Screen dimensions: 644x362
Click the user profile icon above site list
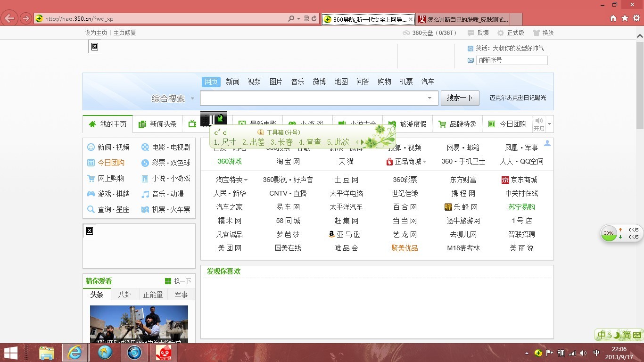[x=547, y=143]
